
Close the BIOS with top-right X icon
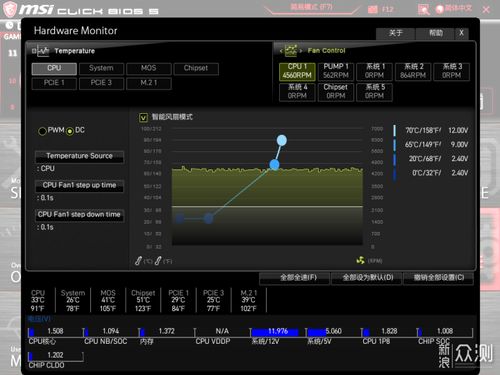pyautogui.click(x=486, y=9)
